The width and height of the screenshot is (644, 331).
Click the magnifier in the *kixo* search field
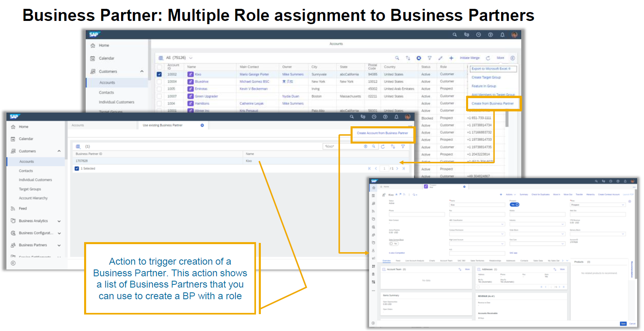(374, 146)
